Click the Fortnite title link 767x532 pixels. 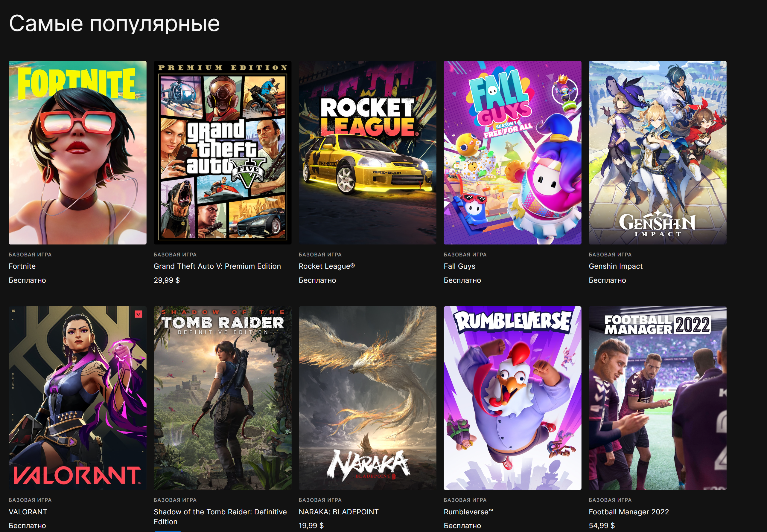pyautogui.click(x=22, y=266)
